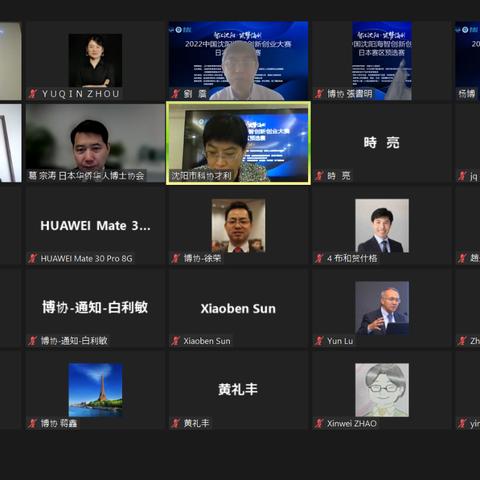480x480 pixels.
Task: Click muted mic icon beside 黄礼丰 label
Action: [x=176, y=423]
